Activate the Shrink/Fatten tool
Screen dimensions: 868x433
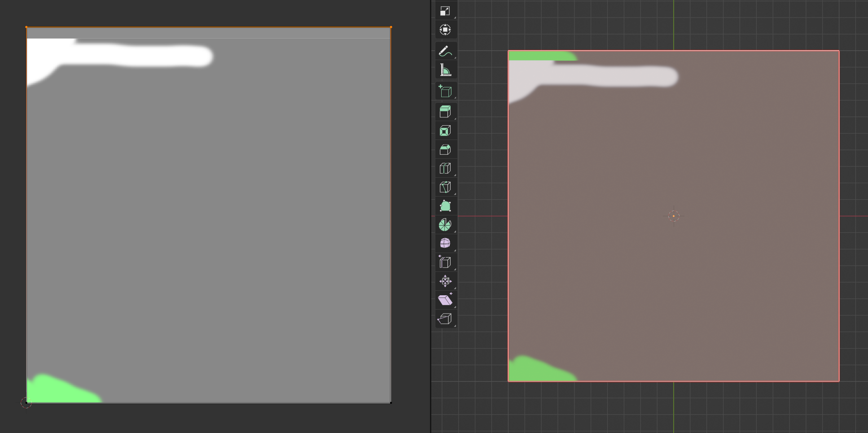445,281
